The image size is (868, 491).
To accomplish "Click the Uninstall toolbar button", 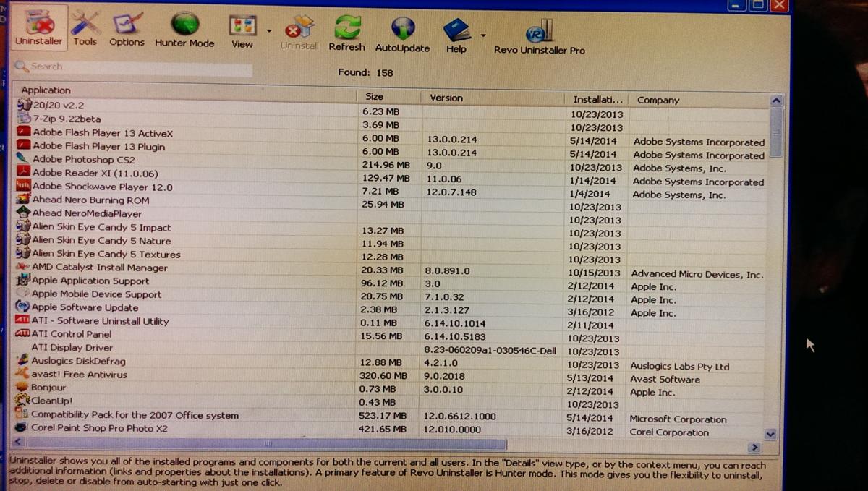I will click(299, 33).
